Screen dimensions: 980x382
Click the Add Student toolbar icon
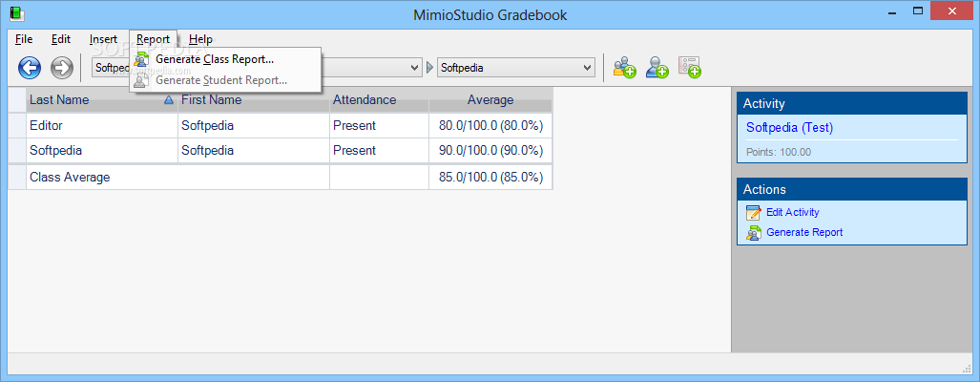point(657,68)
